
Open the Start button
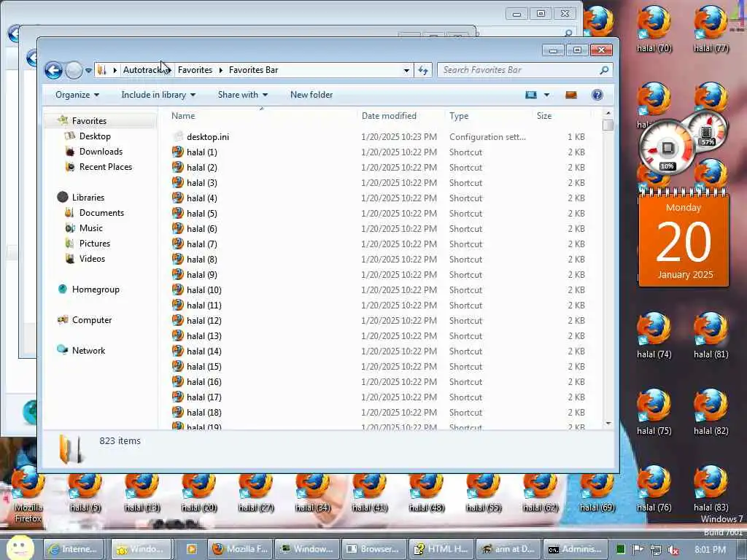point(18,548)
